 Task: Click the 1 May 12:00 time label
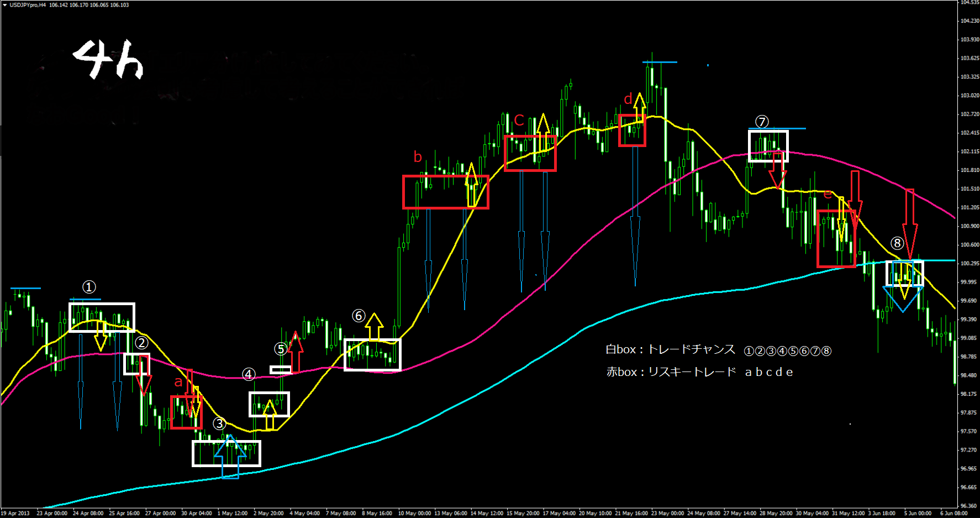[233, 514]
